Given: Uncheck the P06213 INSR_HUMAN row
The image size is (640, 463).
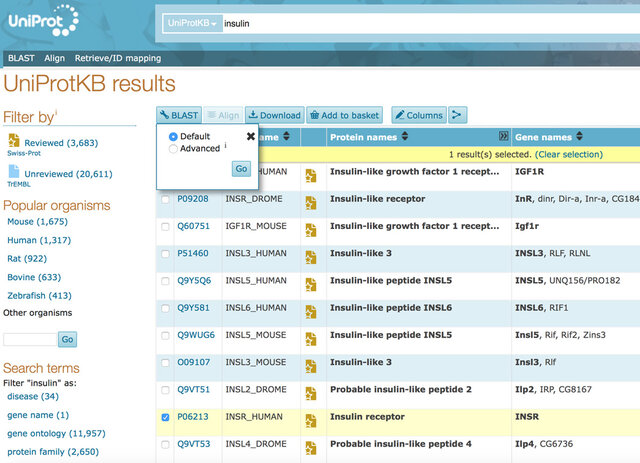Looking at the screenshot, I should click(165, 417).
